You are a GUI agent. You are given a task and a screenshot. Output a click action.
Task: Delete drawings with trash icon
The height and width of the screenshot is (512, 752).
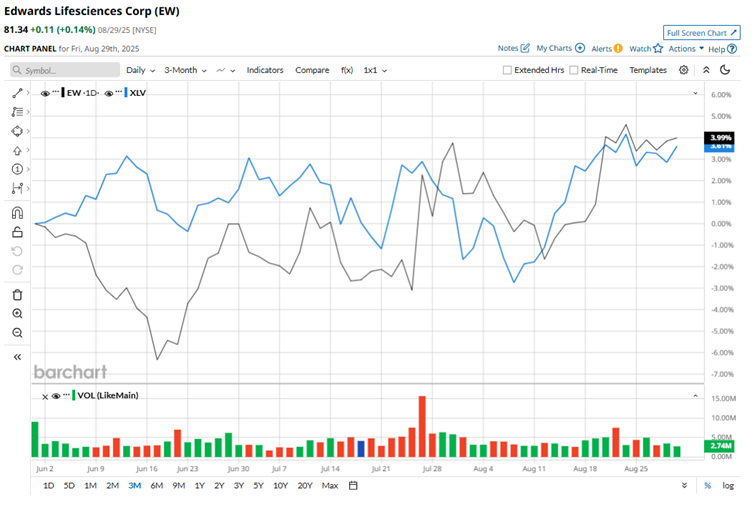pyautogui.click(x=17, y=295)
